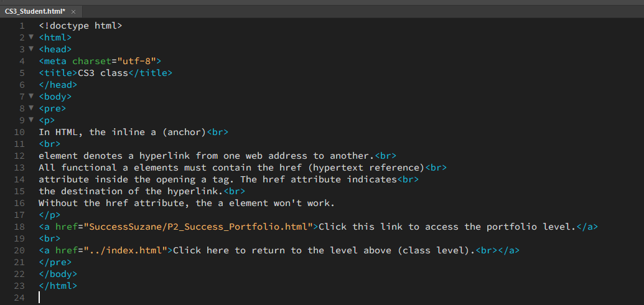Collapse the body tag fold arrow

[31, 96]
